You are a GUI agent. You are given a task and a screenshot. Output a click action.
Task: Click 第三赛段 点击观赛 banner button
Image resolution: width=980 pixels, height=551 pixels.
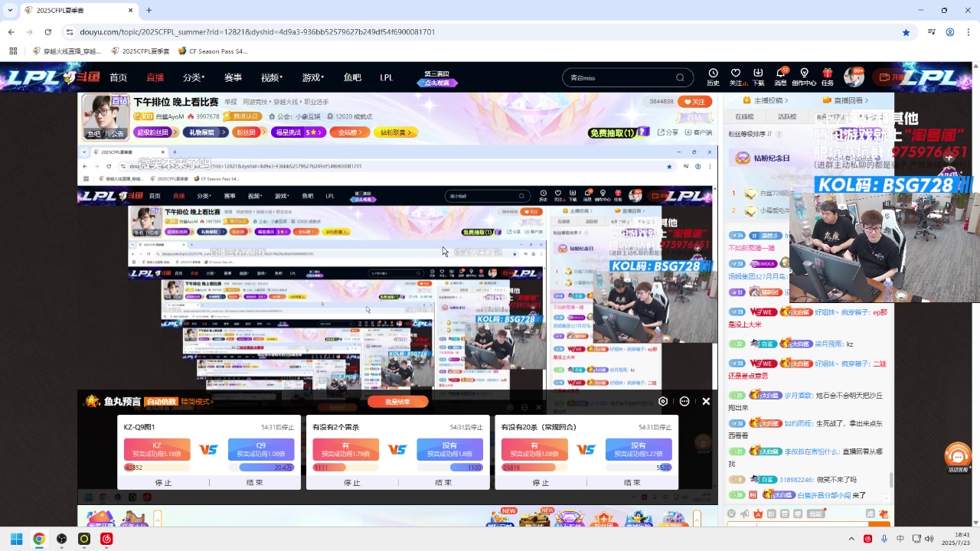coord(437,78)
